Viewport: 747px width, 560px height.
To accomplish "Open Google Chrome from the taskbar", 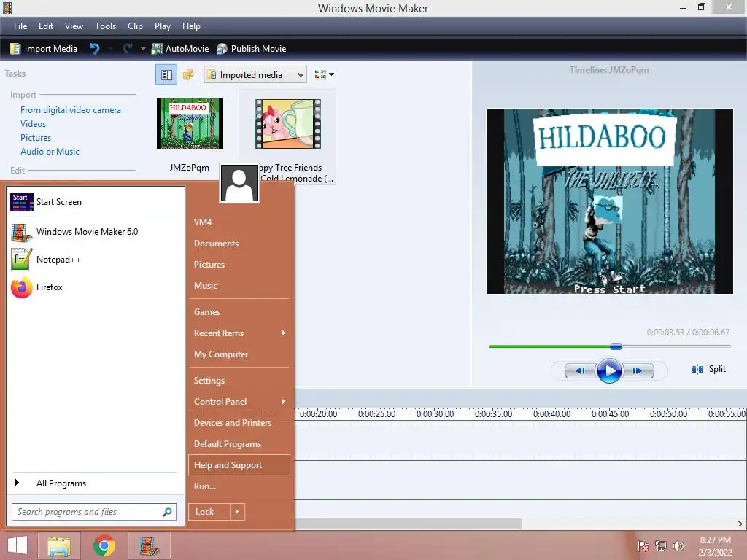I will click(x=104, y=545).
